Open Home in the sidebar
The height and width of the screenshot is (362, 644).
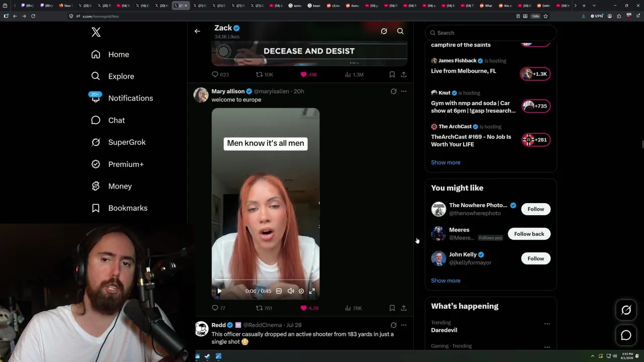pos(110,54)
